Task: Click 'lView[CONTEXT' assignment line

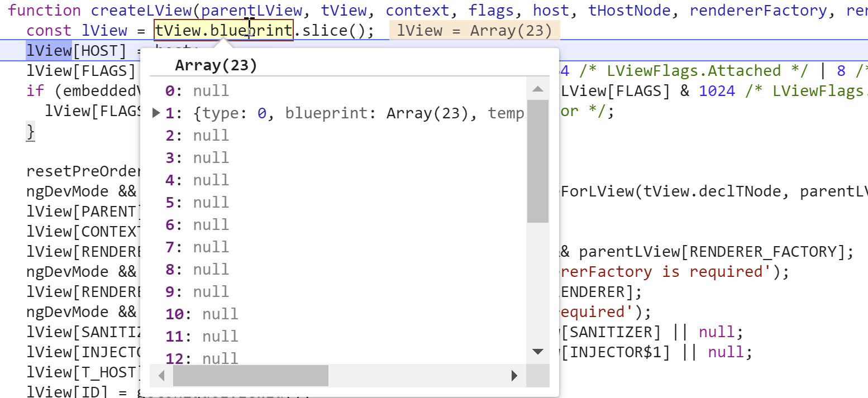Action: [x=83, y=232]
